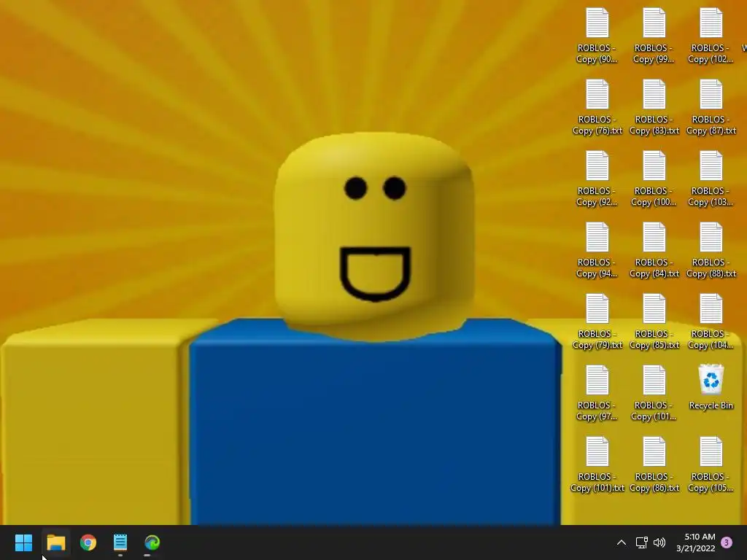
Task: Open the Windows Start menu
Action: click(x=23, y=542)
